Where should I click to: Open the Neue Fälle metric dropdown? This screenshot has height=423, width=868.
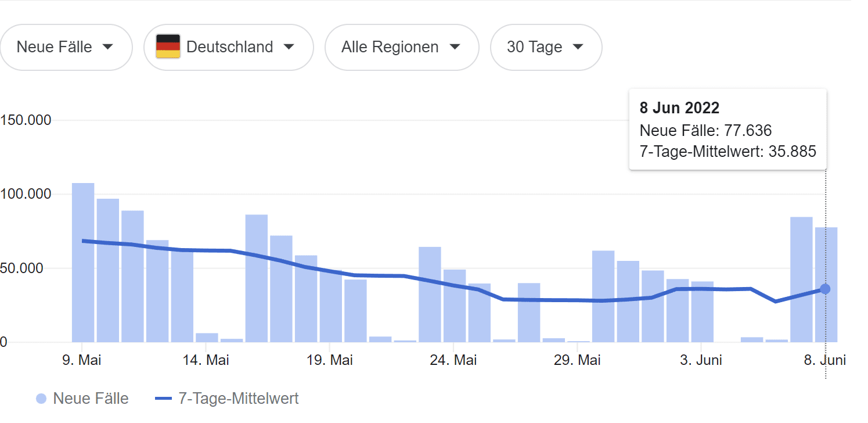click(x=66, y=47)
